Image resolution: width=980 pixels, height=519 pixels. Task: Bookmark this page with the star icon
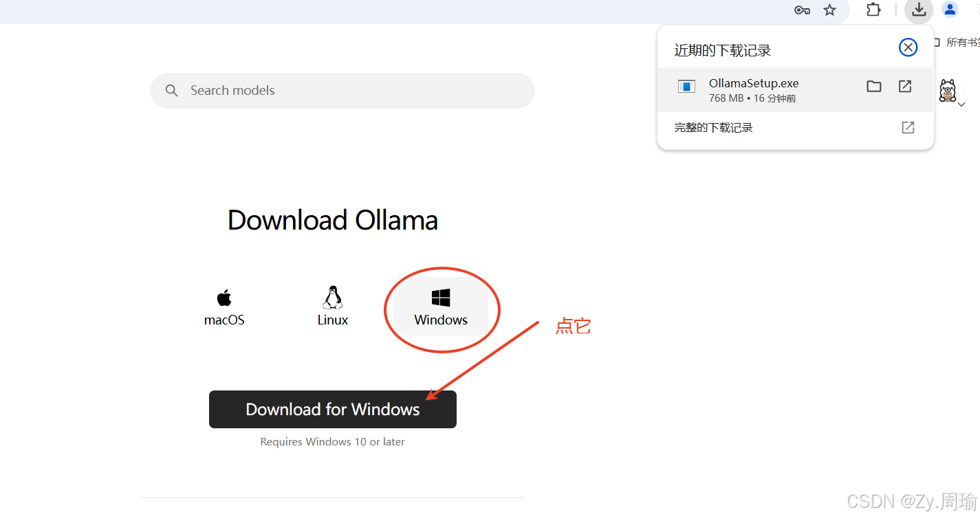pos(830,10)
